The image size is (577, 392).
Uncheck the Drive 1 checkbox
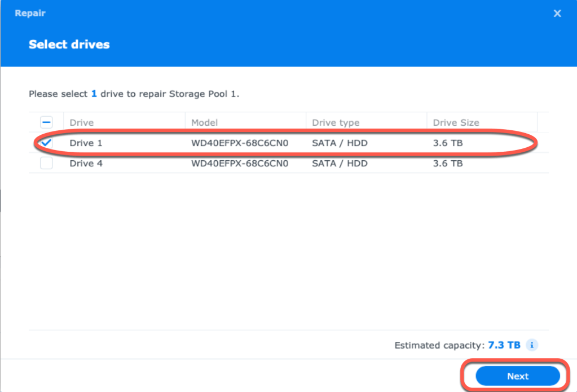tap(46, 143)
